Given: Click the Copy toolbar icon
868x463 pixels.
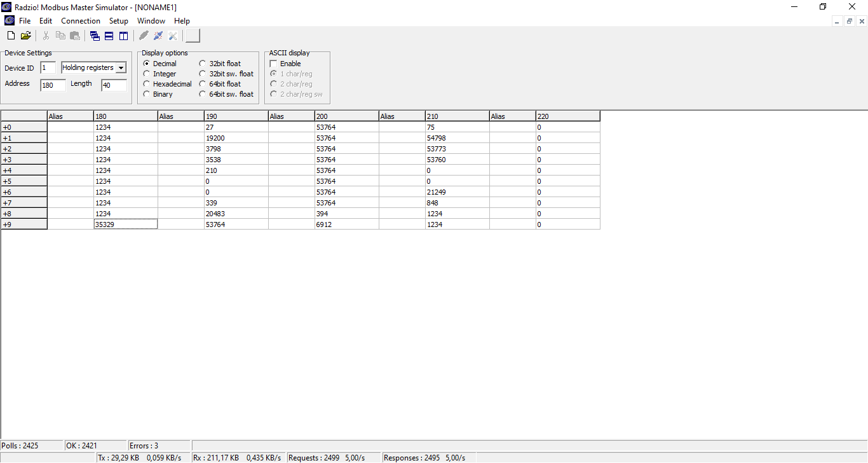Looking at the screenshot, I should pyautogui.click(x=60, y=36).
